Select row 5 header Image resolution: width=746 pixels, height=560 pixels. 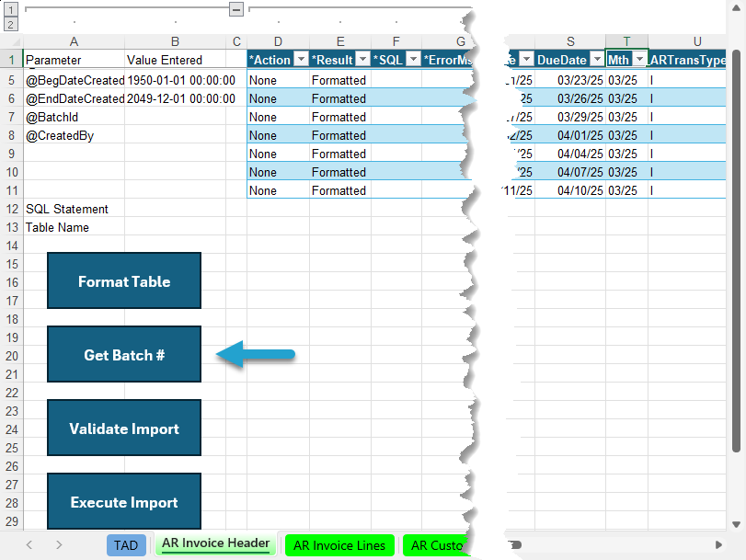12,80
